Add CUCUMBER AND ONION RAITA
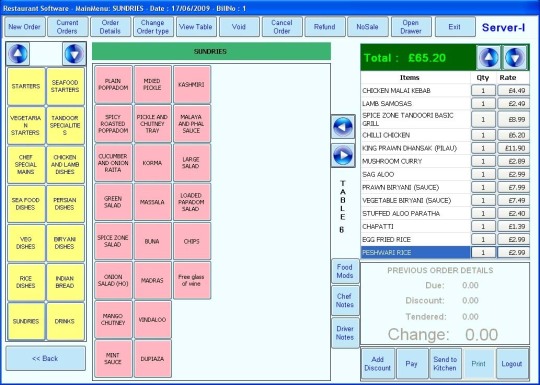The image size is (540, 385). click(x=113, y=163)
